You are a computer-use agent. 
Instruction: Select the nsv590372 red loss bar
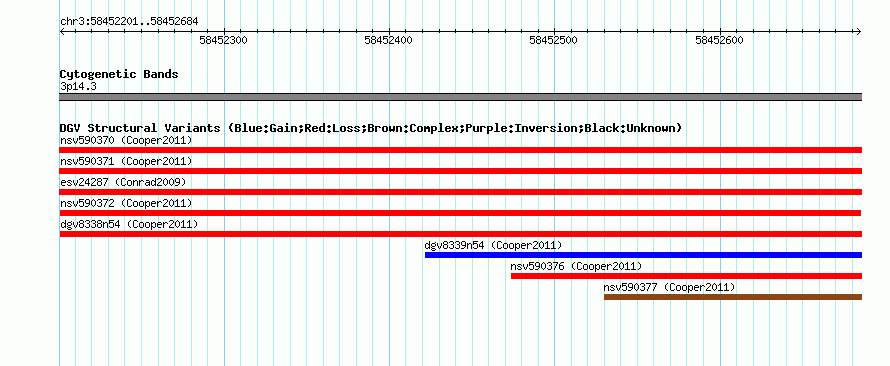(x=460, y=213)
